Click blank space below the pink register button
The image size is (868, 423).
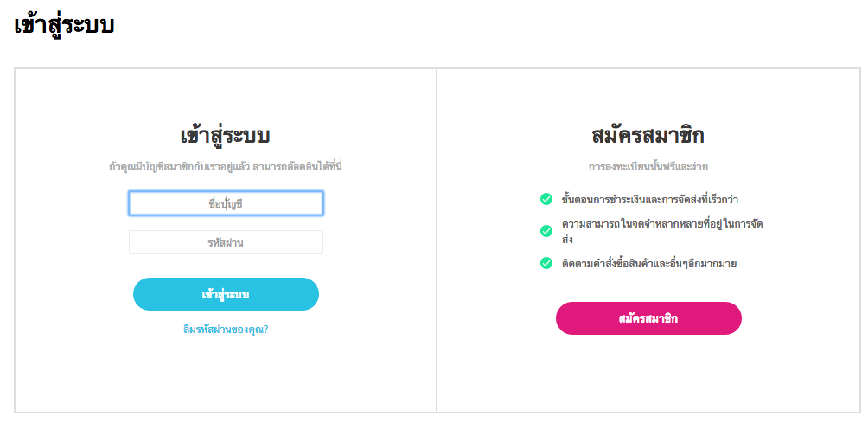click(x=648, y=372)
